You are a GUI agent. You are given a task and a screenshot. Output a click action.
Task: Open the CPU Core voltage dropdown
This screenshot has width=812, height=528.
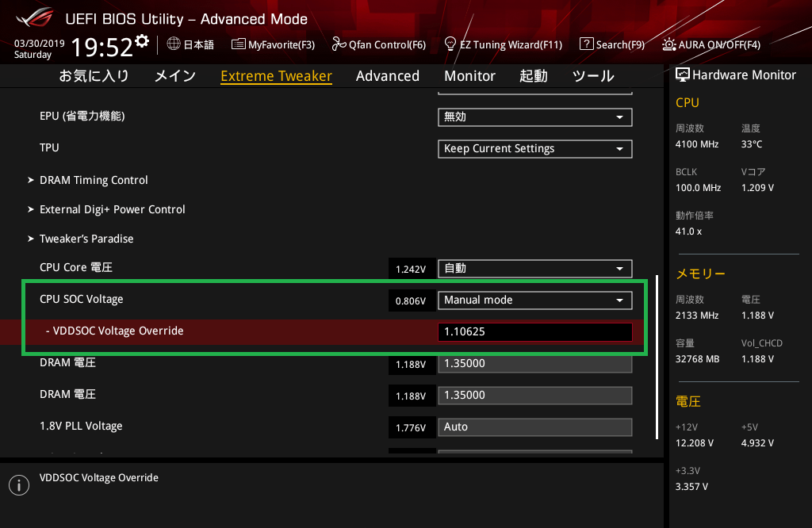(534, 269)
